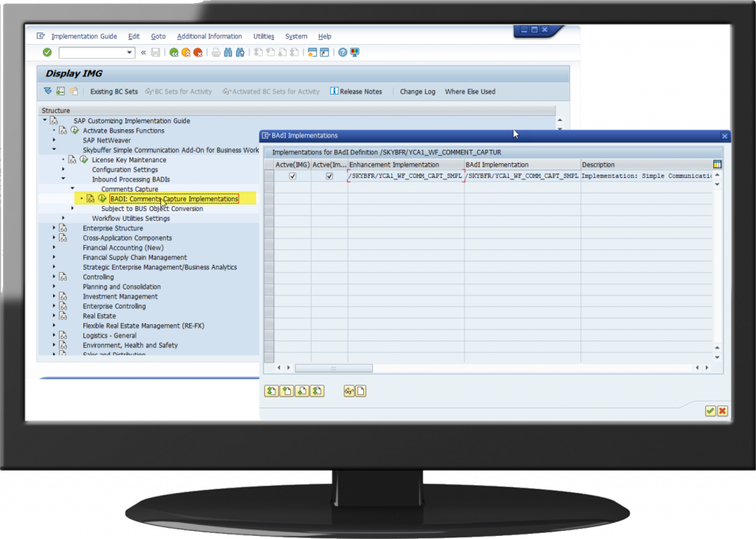Image resolution: width=756 pixels, height=539 pixels.
Task: Expand the Configuration Settings node
Action: click(63, 169)
